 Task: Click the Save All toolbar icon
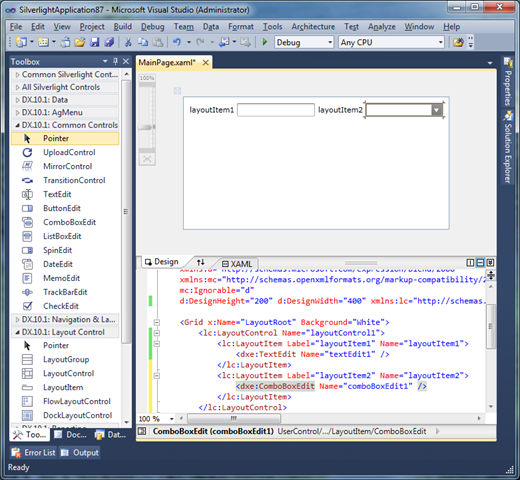point(109,42)
